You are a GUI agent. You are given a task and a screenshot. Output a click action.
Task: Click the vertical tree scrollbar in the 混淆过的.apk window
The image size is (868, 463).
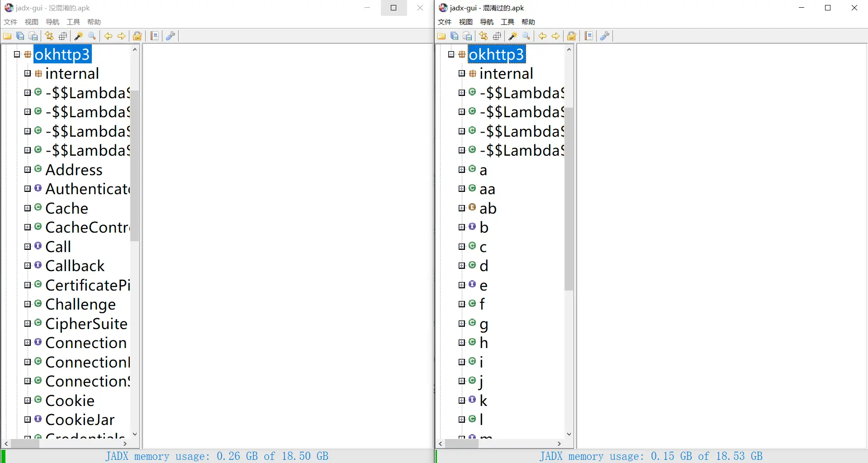coord(569,198)
